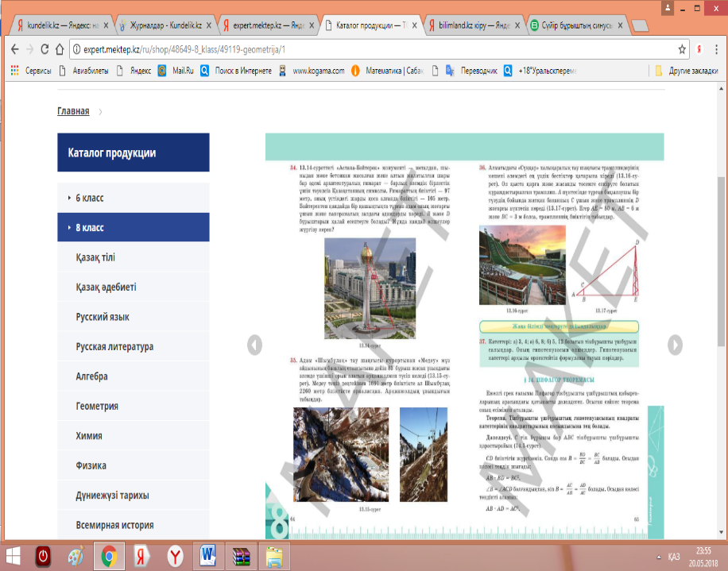Open Геометрия subject link
Viewport: 728px width, 571px height.
pos(97,407)
